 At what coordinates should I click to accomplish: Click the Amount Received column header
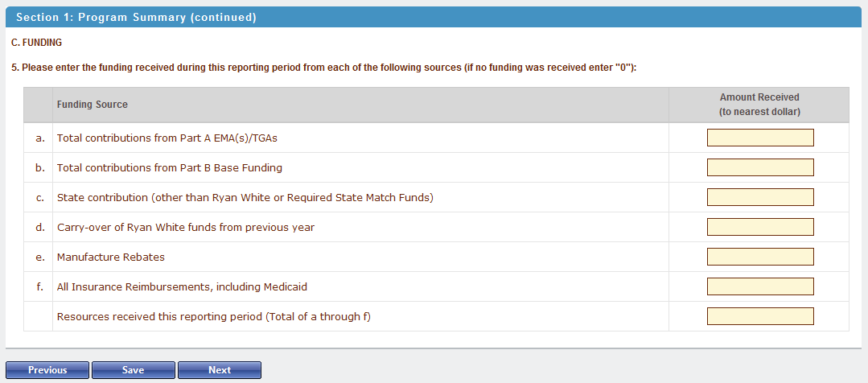(x=759, y=105)
